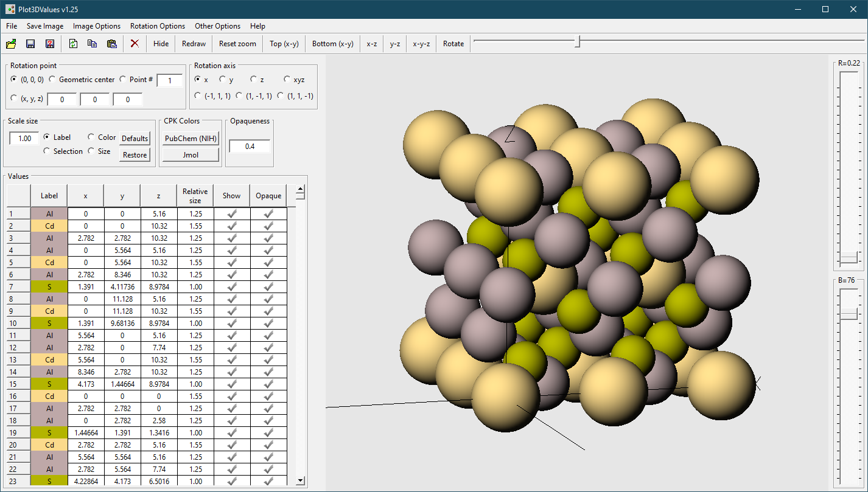Toggle the Show checkmark for row 1
Image resolution: width=868 pixels, height=492 pixels.
232,214
